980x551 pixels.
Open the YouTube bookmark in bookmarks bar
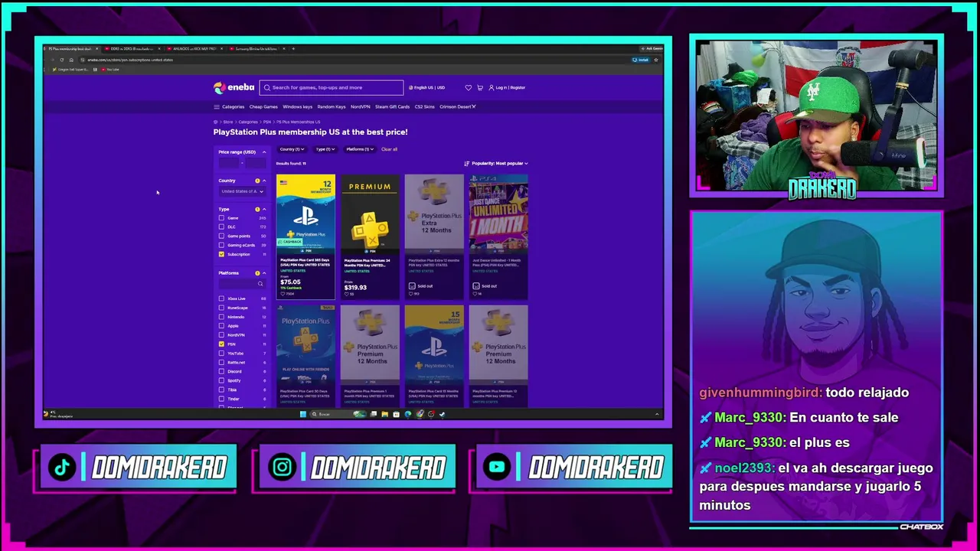[109, 70]
